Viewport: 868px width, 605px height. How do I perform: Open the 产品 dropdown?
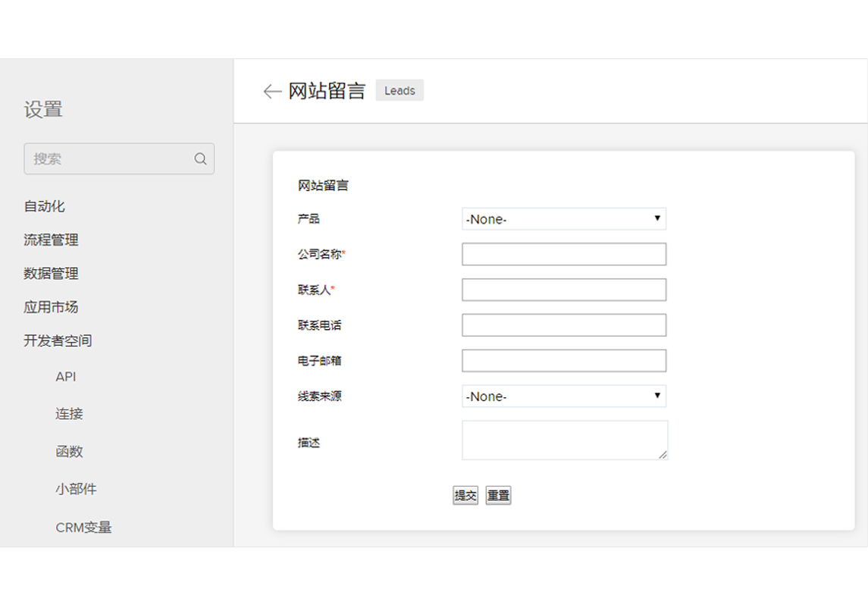pos(563,219)
